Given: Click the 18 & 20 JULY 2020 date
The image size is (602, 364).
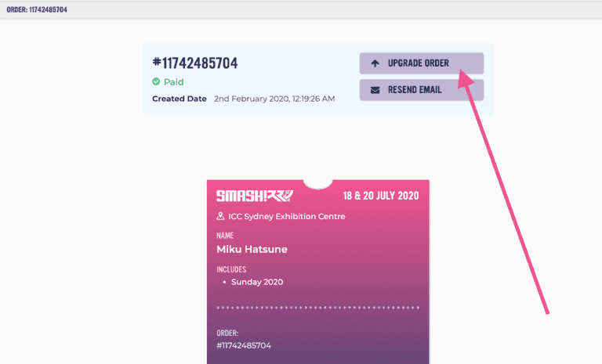Looking at the screenshot, I should click(x=380, y=196).
